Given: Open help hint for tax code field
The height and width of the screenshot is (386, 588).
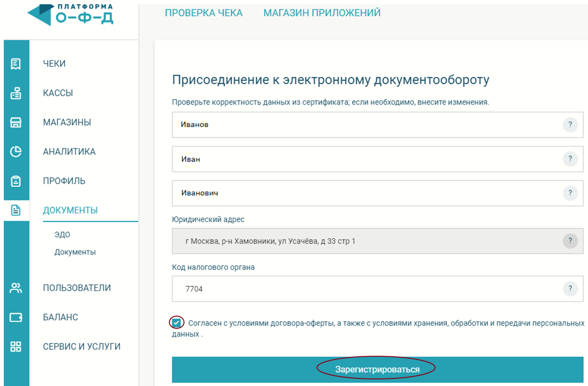Looking at the screenshot, I should point(570,289).
